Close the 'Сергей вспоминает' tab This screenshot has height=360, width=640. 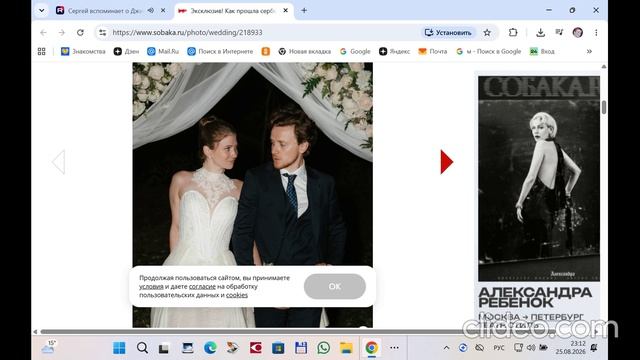[163, 11]
